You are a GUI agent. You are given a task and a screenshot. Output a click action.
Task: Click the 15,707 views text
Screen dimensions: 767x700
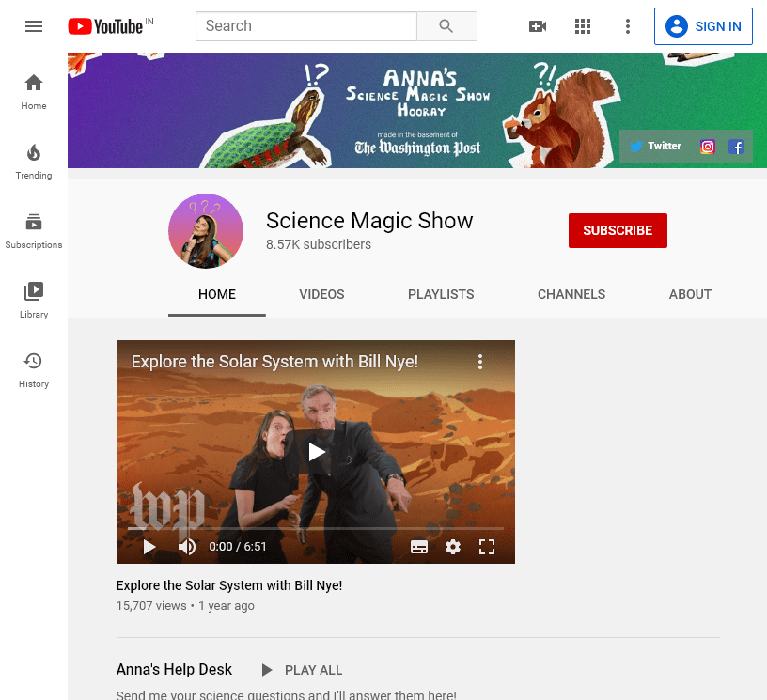click(x=151, y=606)
